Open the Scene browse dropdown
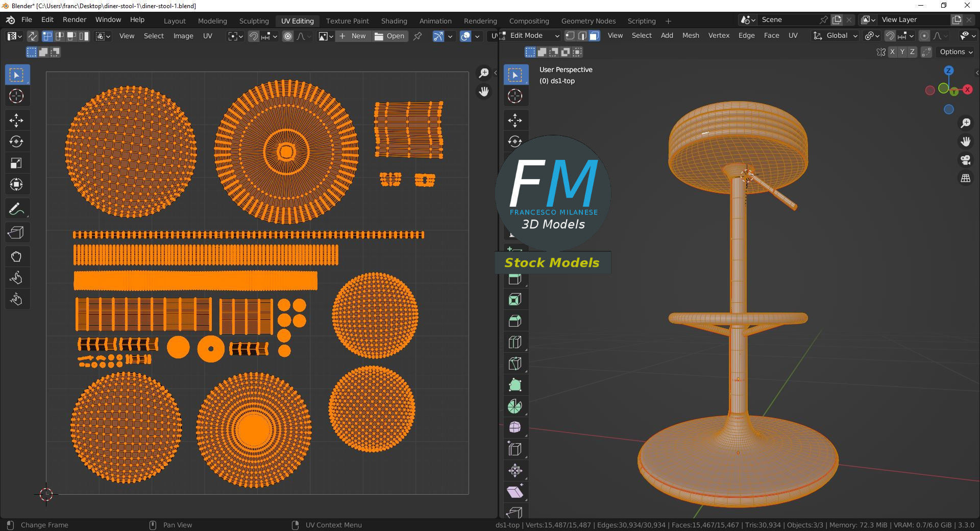 click(x=748, y=20)
